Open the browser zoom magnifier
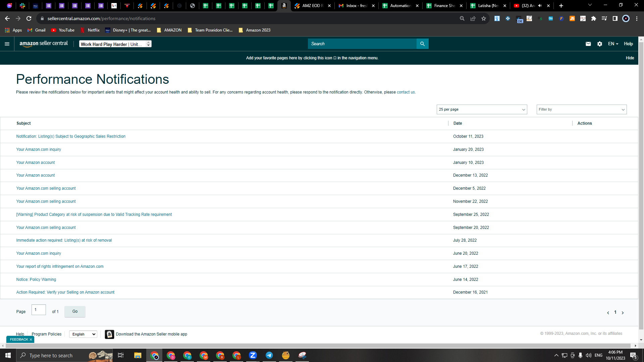The height and width of the screenshot is (362, 644). (462, 19)
